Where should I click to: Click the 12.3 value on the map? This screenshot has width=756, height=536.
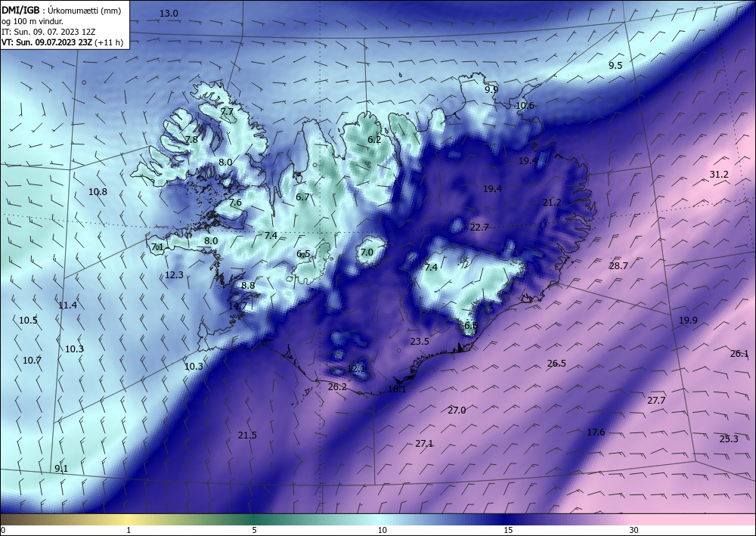174,275
